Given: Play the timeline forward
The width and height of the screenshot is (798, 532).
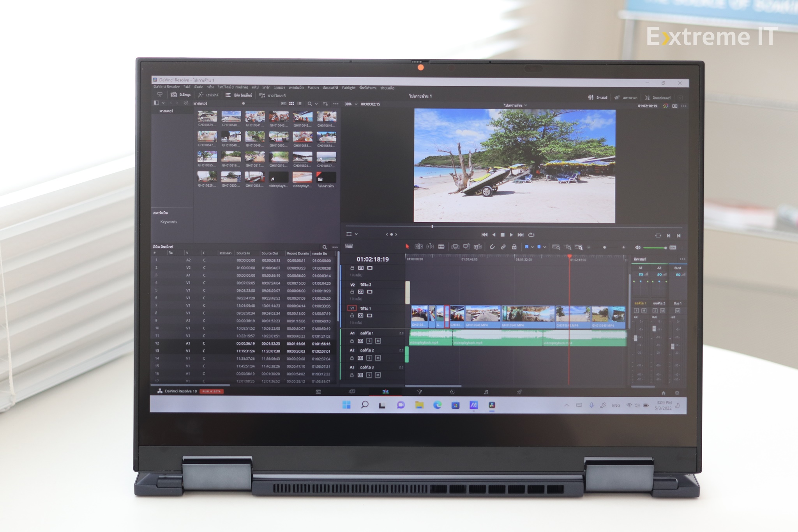Looking at the screenshot, I should point(511,235).
